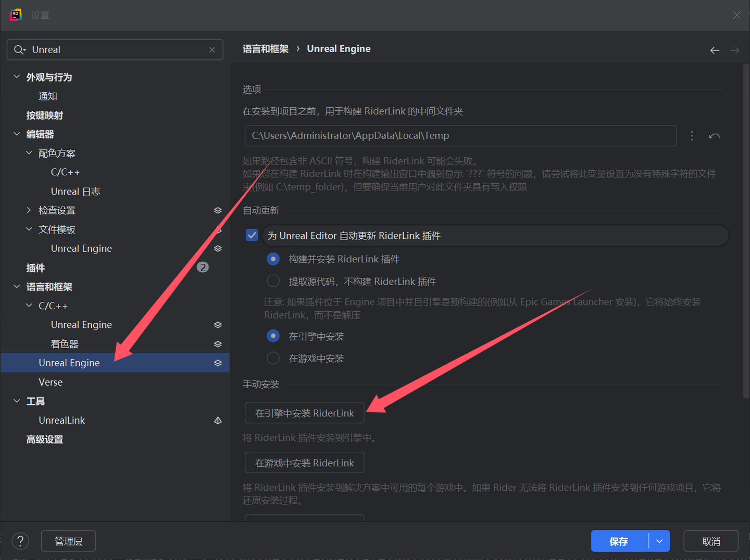The image size is (750, 560).
Task: Select 提取源代码，不构建 RiderLink 插件 option
Action: [273, 281]
